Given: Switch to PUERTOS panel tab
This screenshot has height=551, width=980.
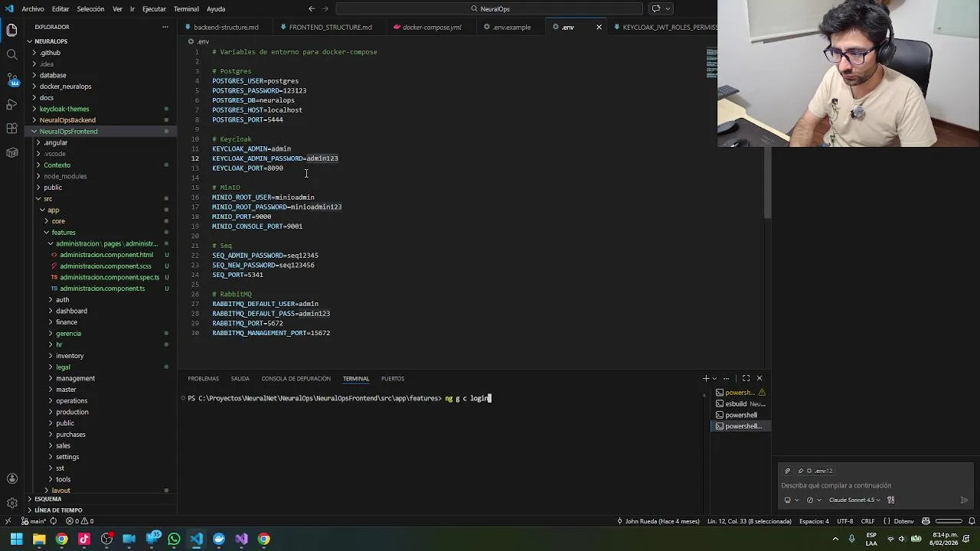Looking at the screenshot, I should tap(393, 378).
